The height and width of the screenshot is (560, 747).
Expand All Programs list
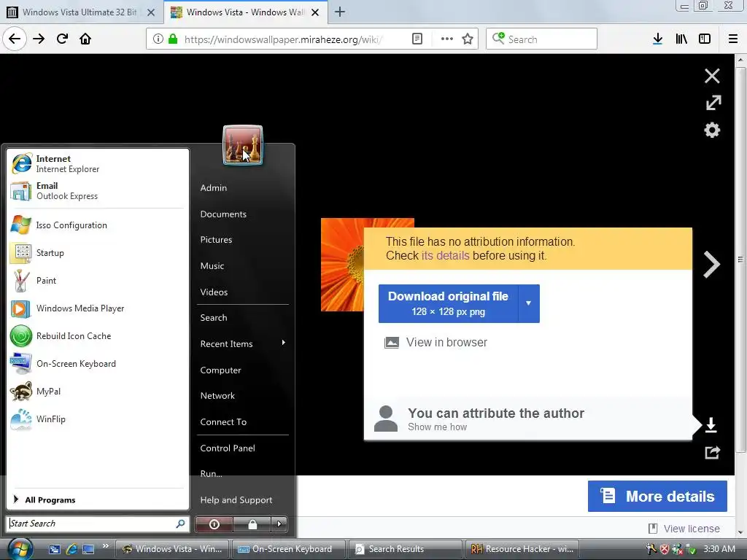click(98, 499)
